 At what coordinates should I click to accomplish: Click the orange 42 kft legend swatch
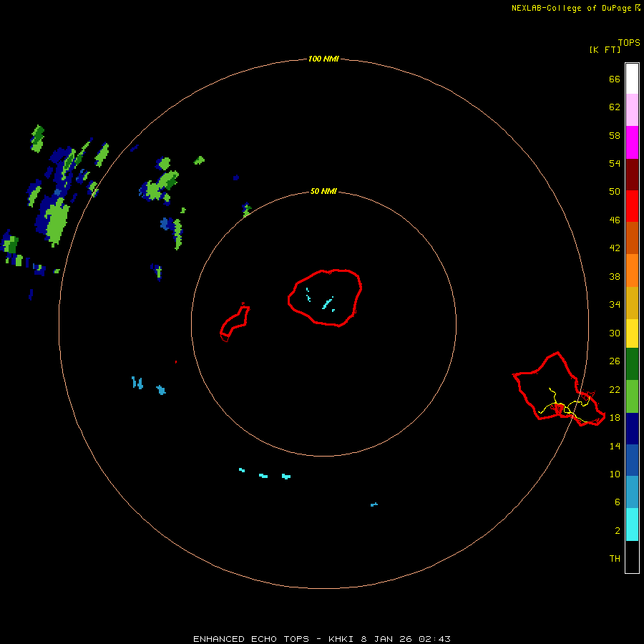632,270
